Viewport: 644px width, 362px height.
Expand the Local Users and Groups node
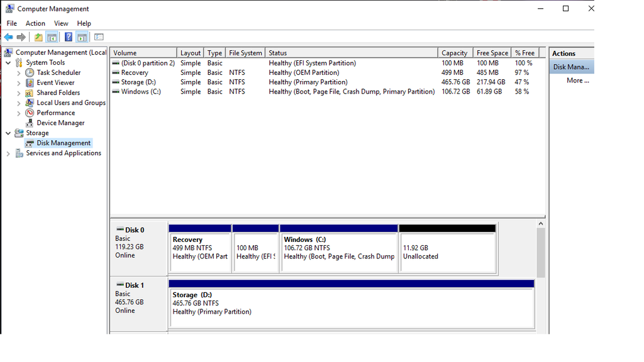click(x=18, y=103)
